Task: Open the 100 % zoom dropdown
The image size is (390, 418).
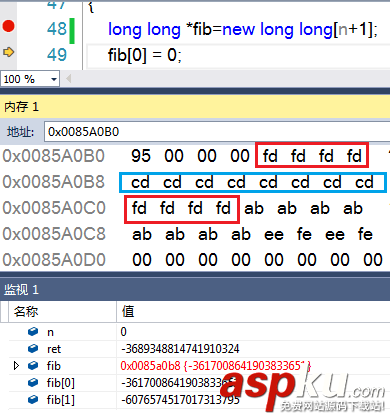Action: 54,79
